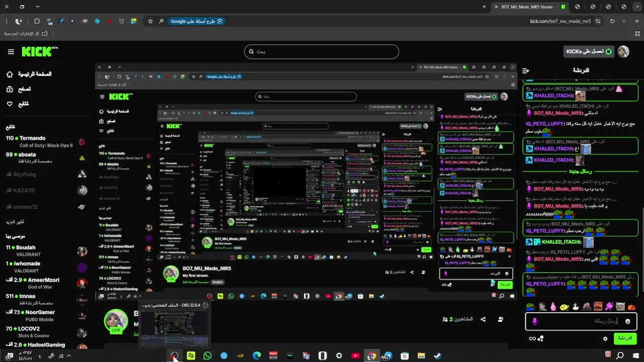Open Windows search on the taskbar
644x362 pixels.
(x=620, y=356)
